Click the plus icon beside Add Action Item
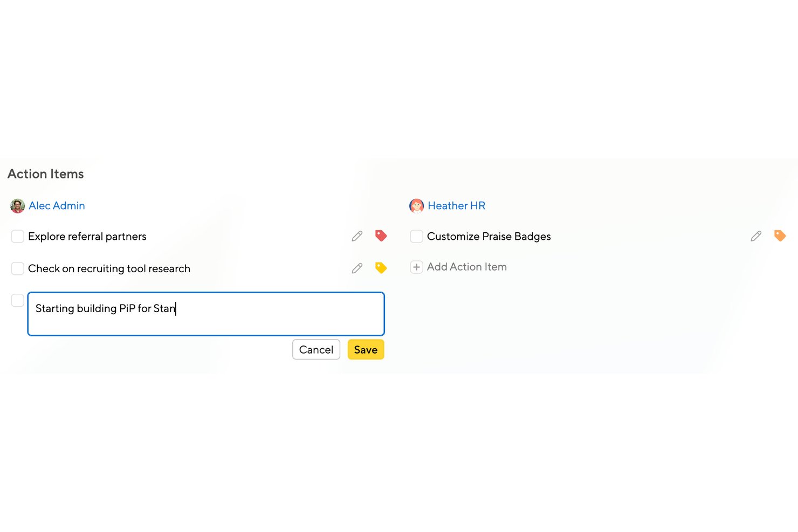This screenshot has width=798, height=532. pyautogui.click(x=416, y=267)
